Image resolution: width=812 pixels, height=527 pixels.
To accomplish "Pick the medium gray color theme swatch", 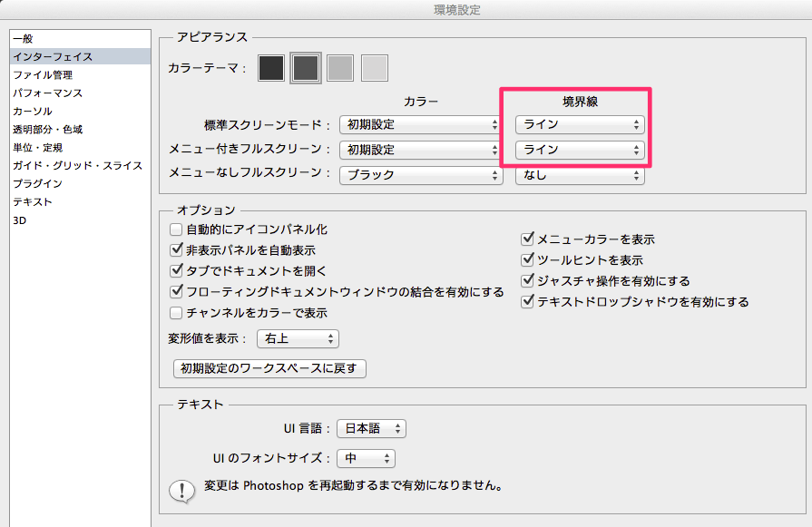I will pyautogui.click(x=340, y=67).
